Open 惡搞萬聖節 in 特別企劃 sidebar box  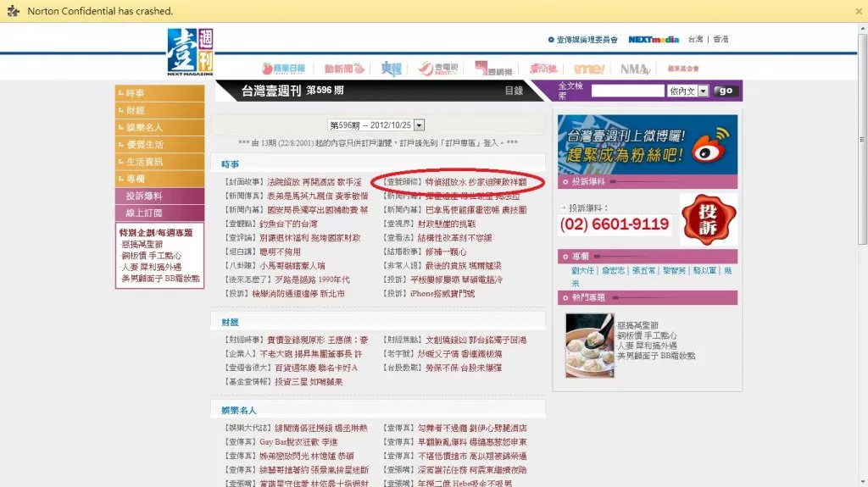coord(142,245)
